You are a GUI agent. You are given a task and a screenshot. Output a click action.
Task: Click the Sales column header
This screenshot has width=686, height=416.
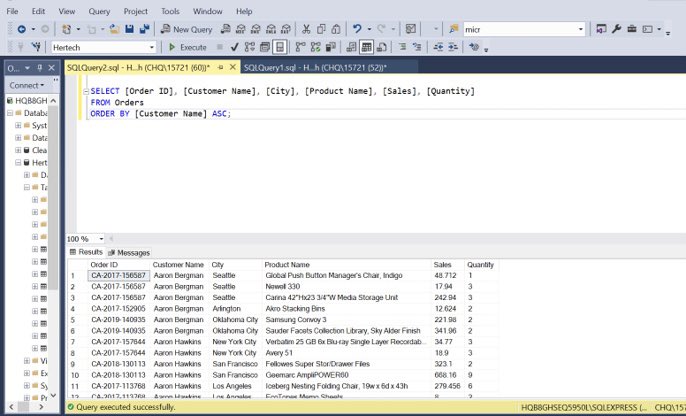click(x=442, y=265)
